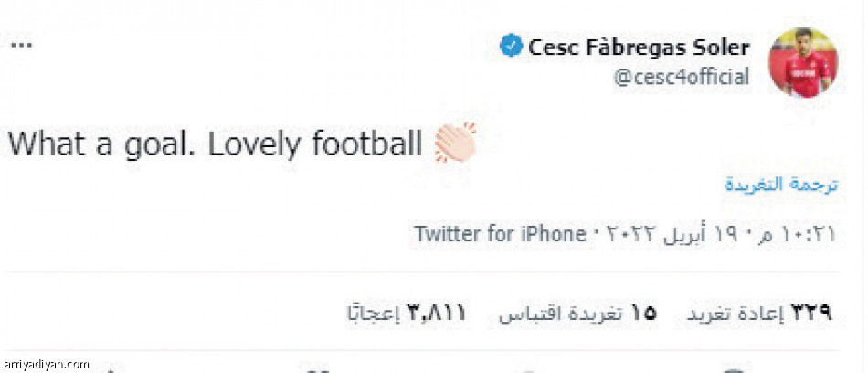Open Cesc Fàbregas profile picture
The height and width of the screenshot is (373, 868).
coord(801,62)
